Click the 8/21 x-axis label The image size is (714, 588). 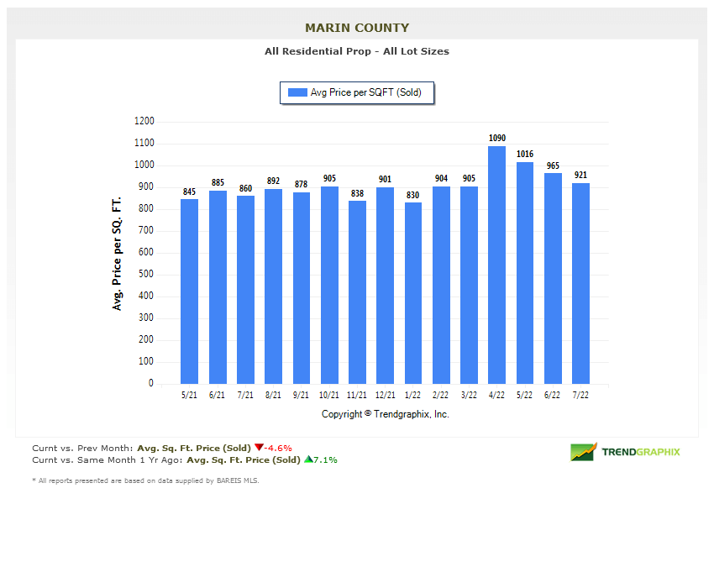[x=273, y=395]
